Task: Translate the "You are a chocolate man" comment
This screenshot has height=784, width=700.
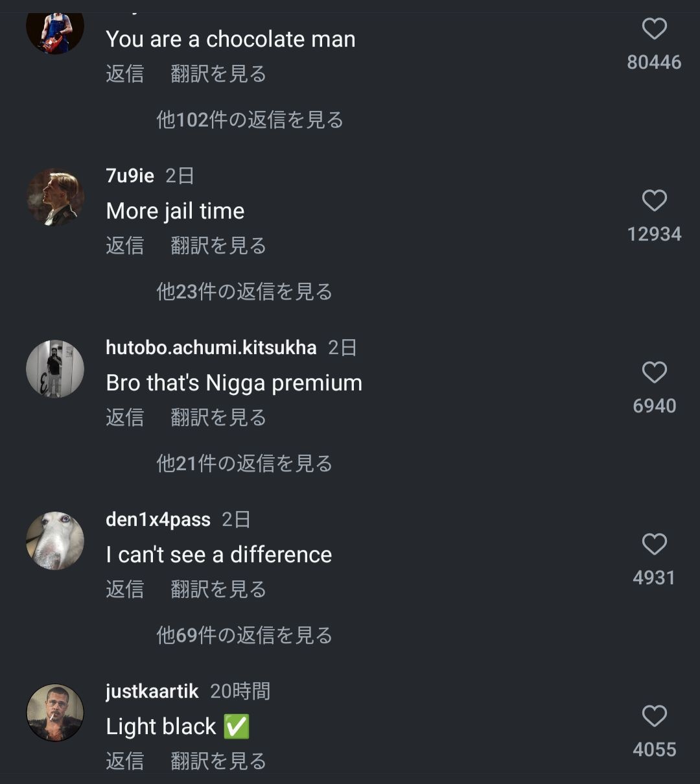Action: click(218, 74)
